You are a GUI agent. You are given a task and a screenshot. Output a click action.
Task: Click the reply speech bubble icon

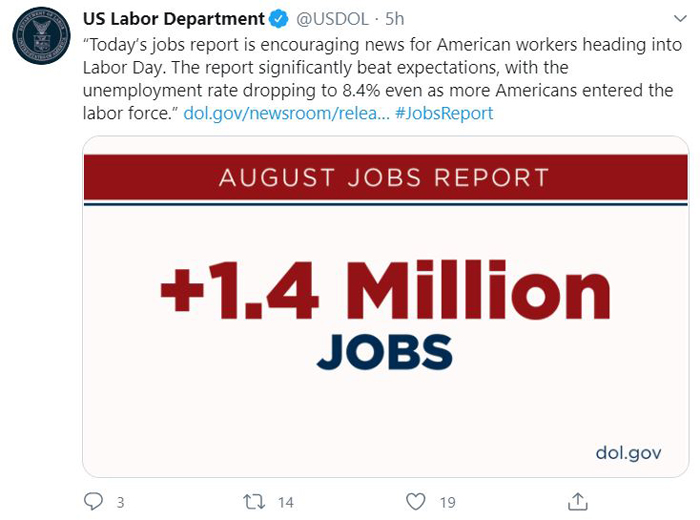click(93, 502)
